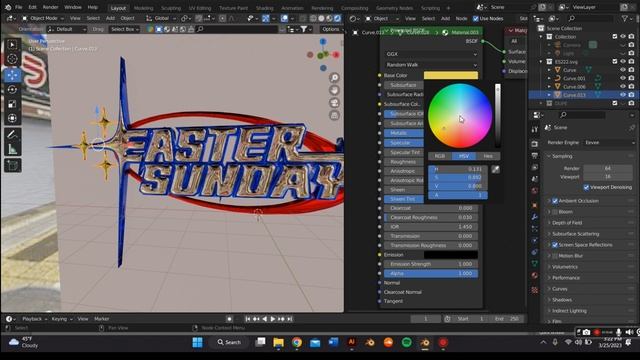The height and width of the screenshot is (360, 640).
Task: Select the Annotate tool
Action: click(x=12, y=135)
